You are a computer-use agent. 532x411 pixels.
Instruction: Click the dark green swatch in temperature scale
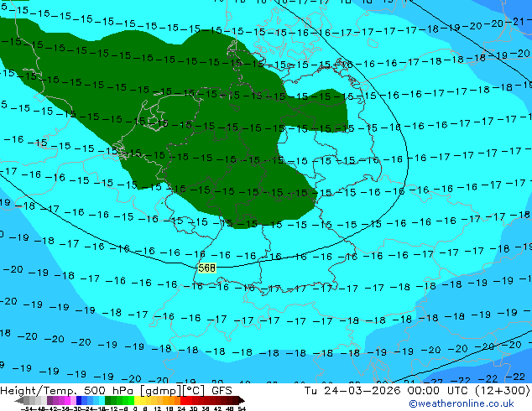pyautogui.click(x=108, y=400)
